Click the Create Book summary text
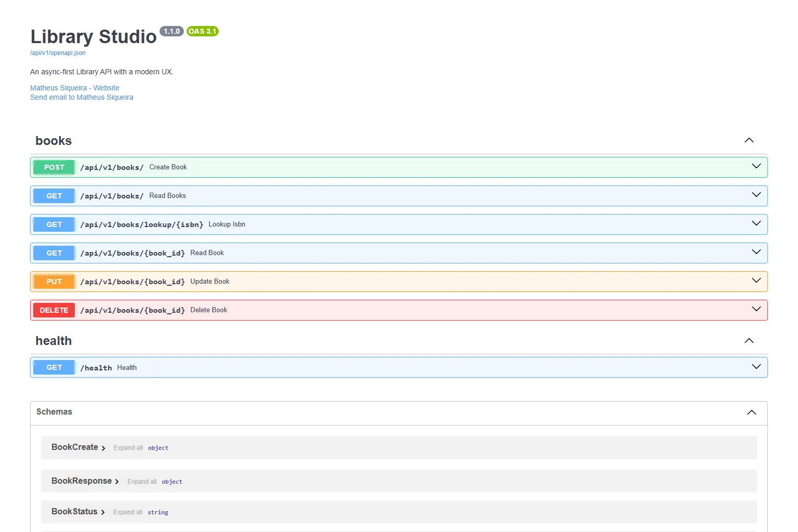The image size is (798, 532). coord(168,167)
